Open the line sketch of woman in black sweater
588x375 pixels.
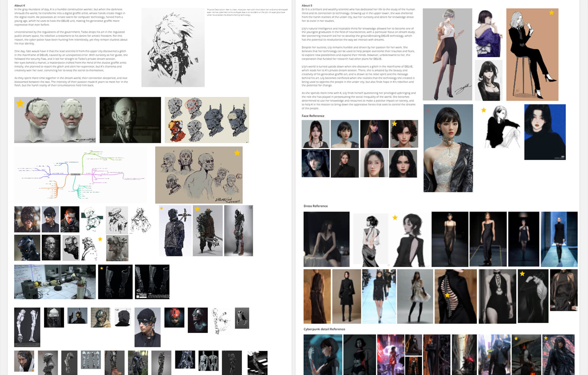point(502,127)
